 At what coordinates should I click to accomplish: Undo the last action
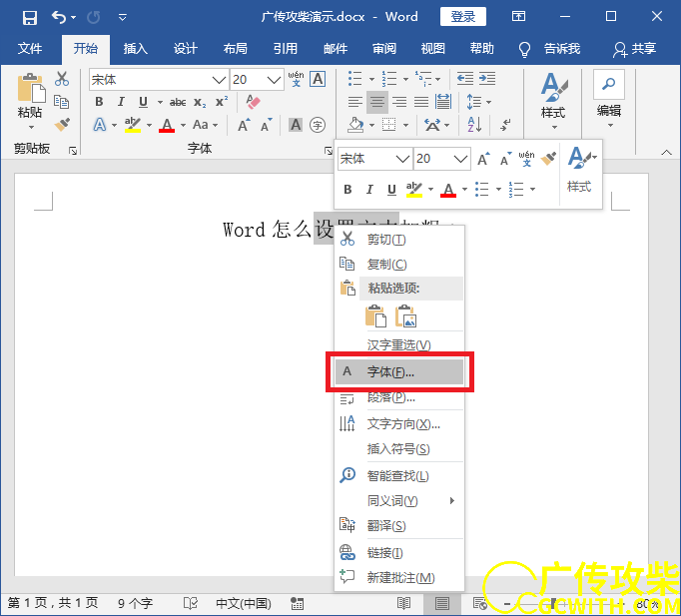pos(59,17)
